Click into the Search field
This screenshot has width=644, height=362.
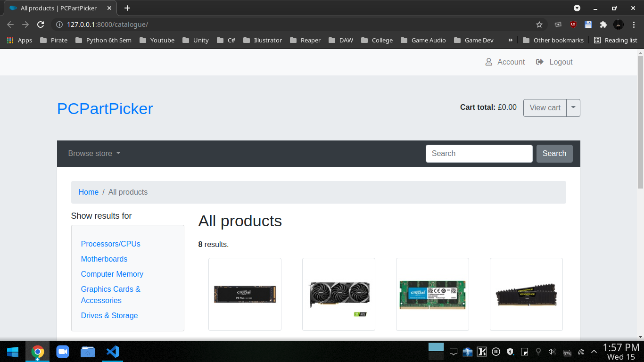pyautogui.click(x=479, y=154)
